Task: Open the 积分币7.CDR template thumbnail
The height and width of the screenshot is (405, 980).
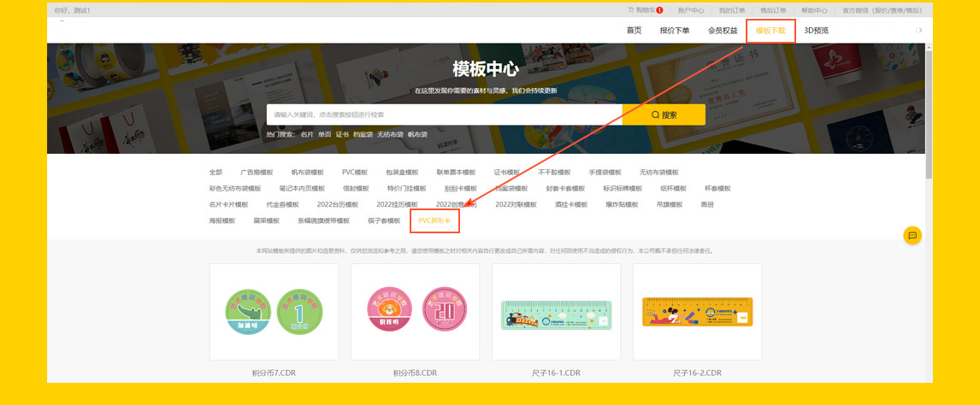Action: click(274, 312)
